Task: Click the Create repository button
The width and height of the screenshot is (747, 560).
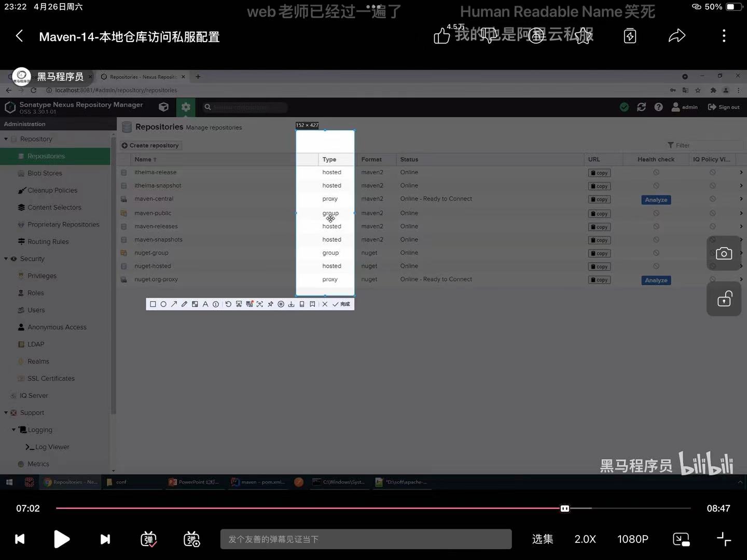Action: click(x=150, y=145)
